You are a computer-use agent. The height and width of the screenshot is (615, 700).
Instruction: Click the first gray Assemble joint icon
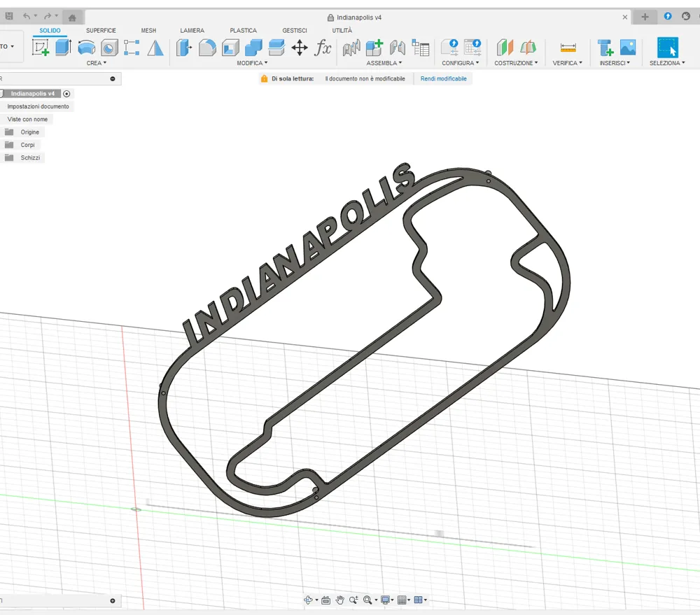351,48
